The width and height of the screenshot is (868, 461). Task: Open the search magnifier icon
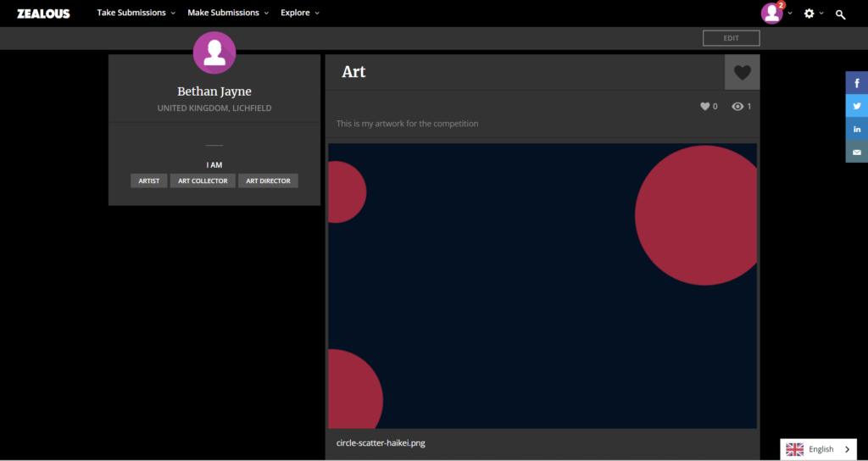pos(840,14)
